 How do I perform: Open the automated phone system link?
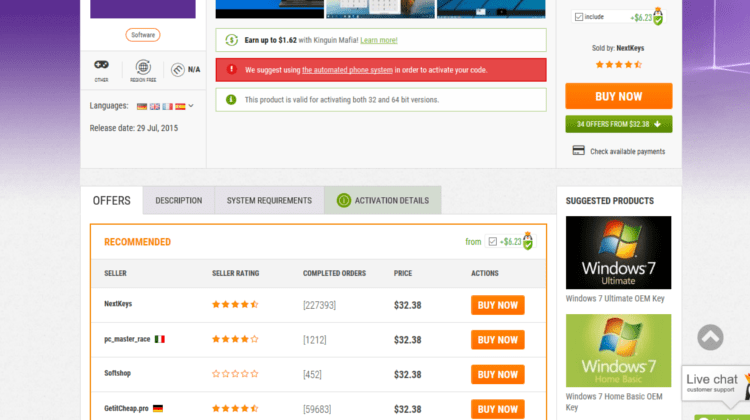click(347, 70)
